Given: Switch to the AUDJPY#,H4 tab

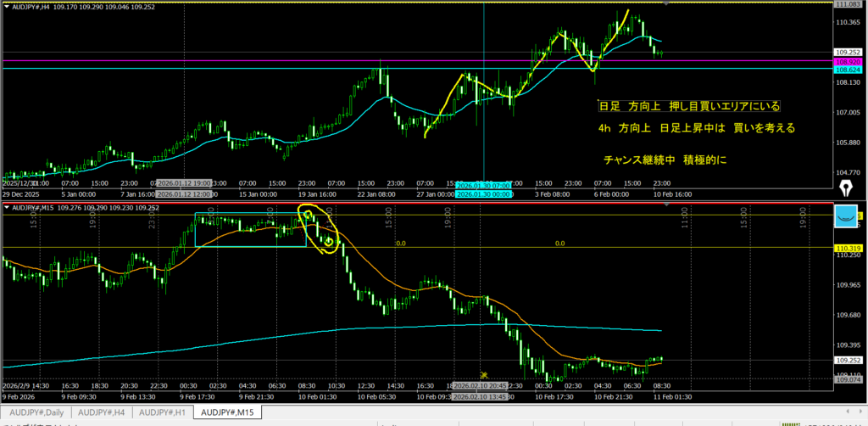Looking at the screenshot, I should pyautogui.click(x=100, y=412).
